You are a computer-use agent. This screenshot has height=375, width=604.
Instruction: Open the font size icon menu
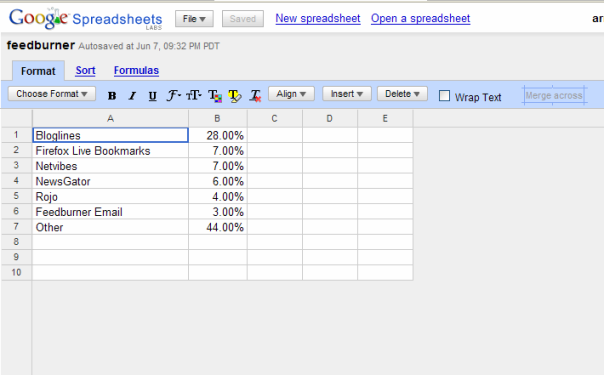pos(194,95)
